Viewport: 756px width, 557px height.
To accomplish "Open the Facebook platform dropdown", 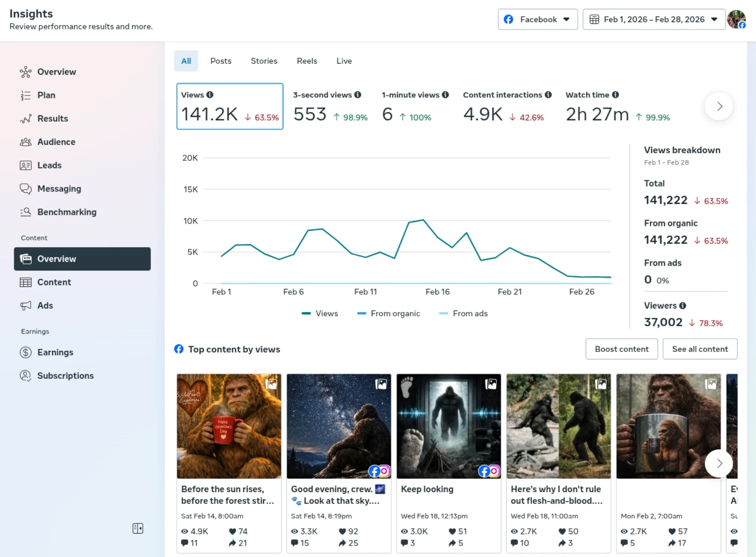I will pyautogui.click(x=538, y=19).
